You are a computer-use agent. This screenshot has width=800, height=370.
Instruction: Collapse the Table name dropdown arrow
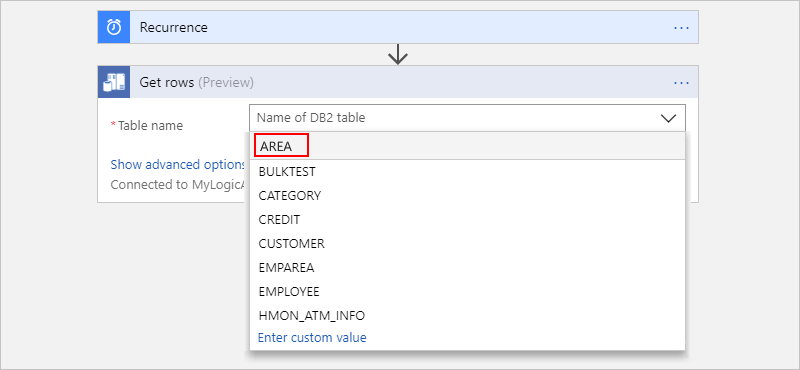pos(668,118)
